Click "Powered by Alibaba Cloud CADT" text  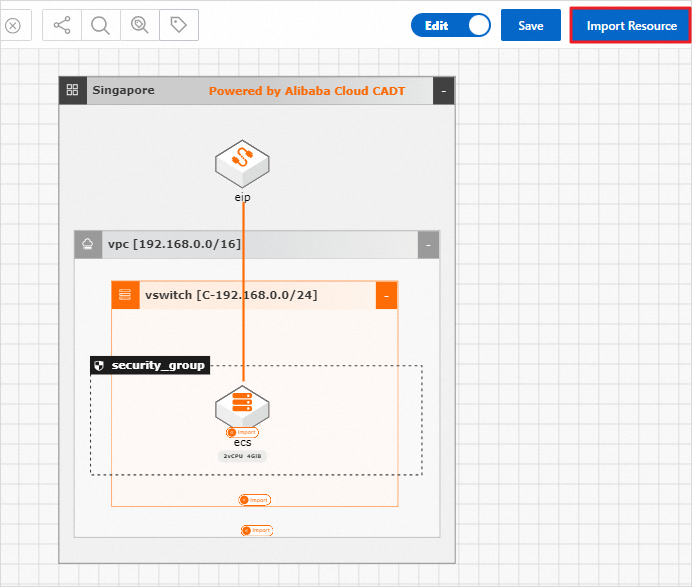[x=307, y=91]
